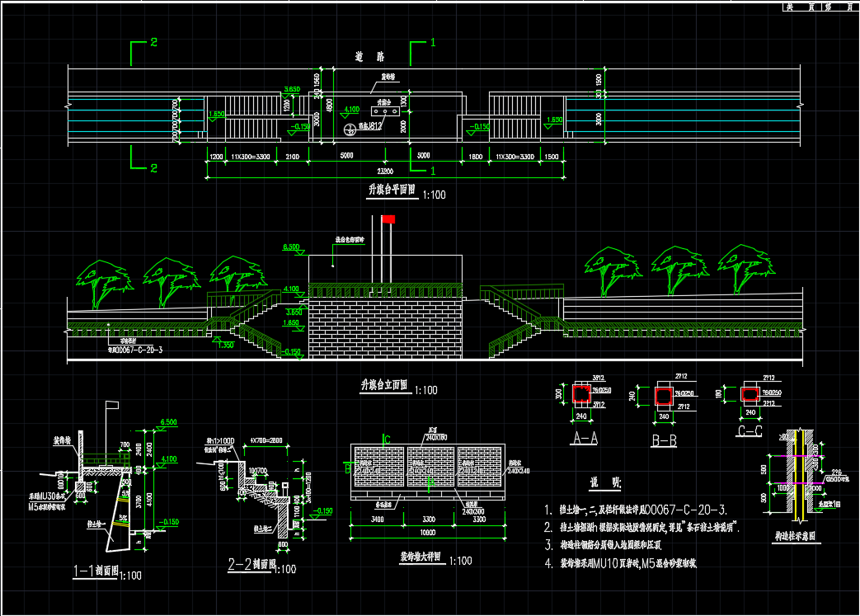Screen dimensions: 860x616
Task: Select the red column outline above B-B
Action: pyautogui.click(x=664, y=396)
